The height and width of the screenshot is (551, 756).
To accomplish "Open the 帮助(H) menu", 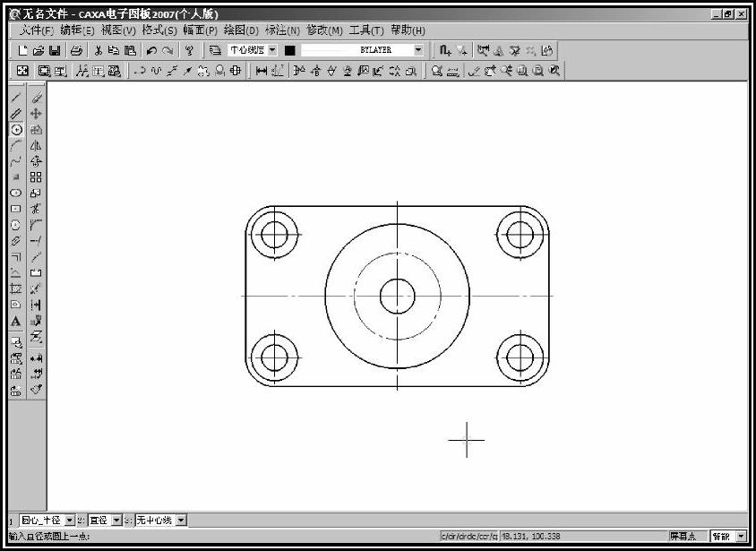I will click(x=408, y=30).
